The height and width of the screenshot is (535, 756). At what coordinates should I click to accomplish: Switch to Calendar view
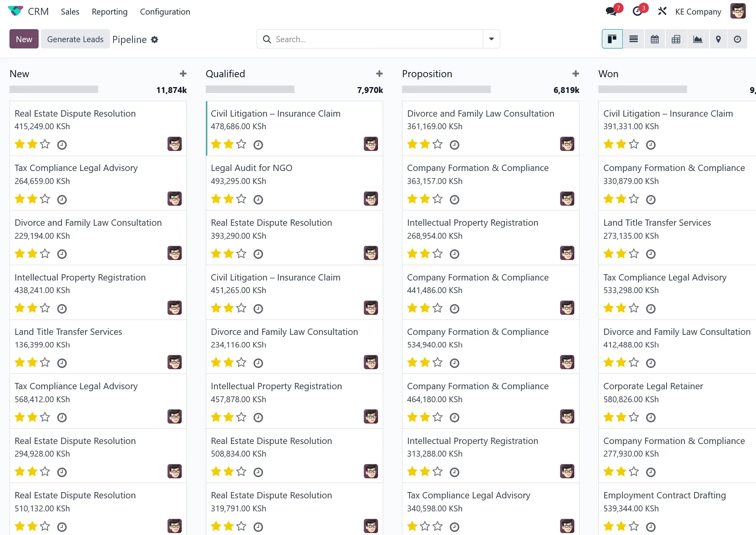coord(655,39)
